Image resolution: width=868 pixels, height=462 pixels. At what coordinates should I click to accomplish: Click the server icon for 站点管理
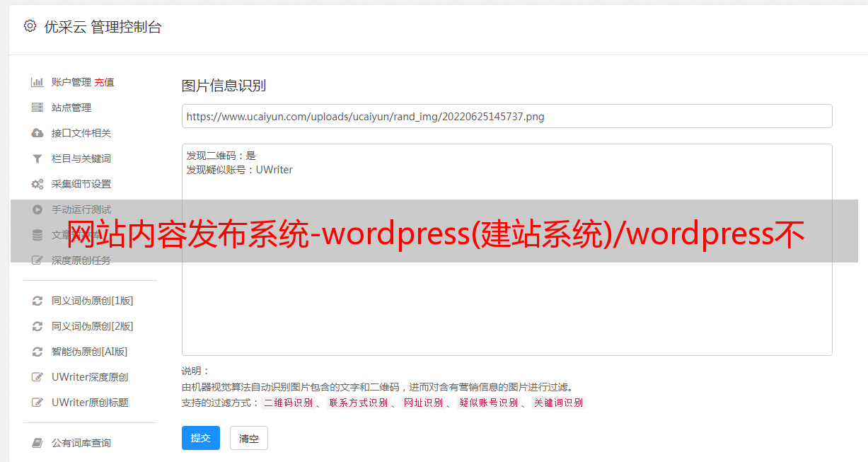pyautogui.click(x=37, y=108)
